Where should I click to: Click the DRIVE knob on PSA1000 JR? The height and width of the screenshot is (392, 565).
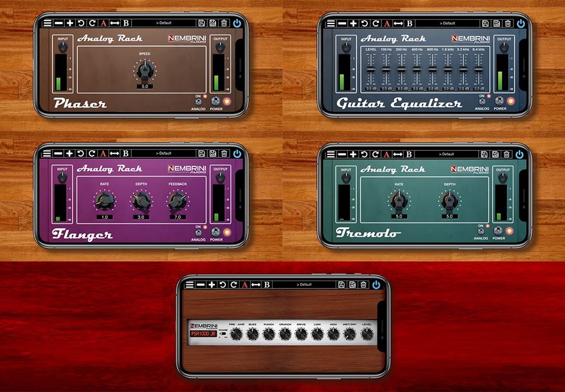(x=301, y=334)
